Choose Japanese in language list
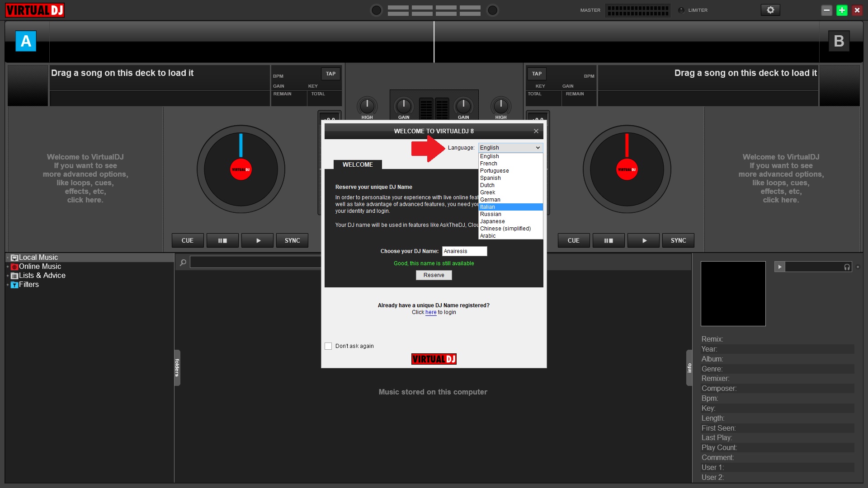 pos(510,221)
